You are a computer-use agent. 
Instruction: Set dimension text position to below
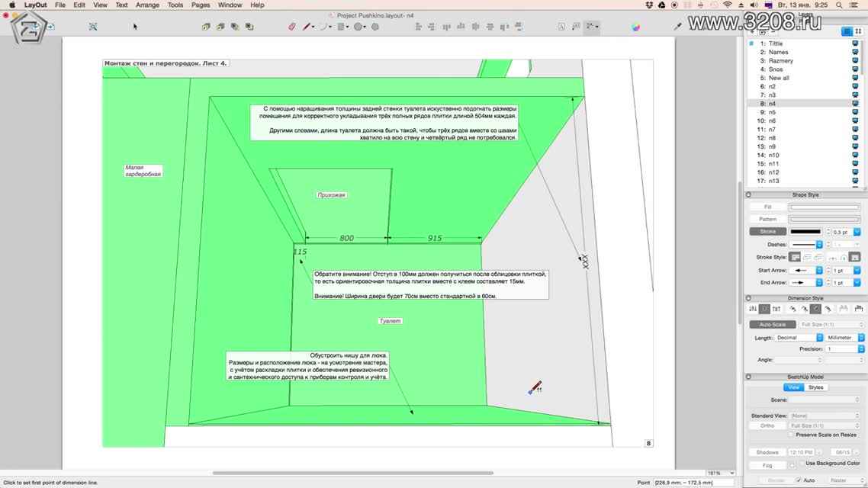tap(776, 310)
